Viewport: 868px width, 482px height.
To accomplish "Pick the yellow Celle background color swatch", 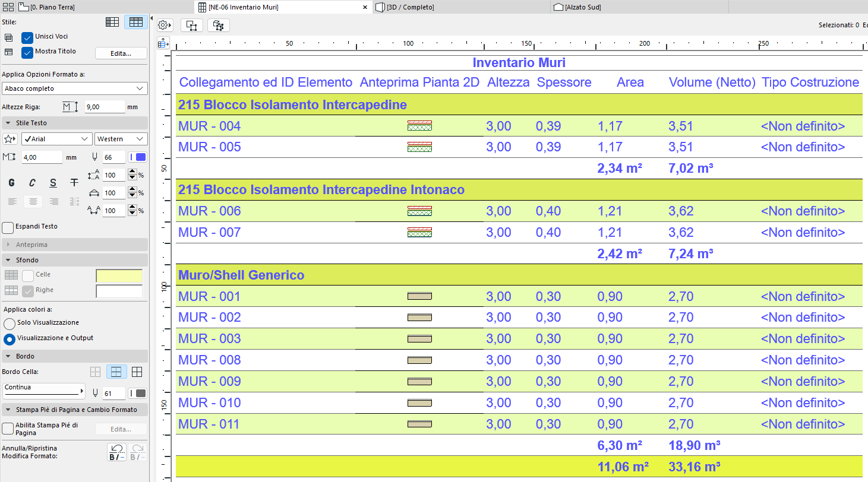I will point(119,275).
